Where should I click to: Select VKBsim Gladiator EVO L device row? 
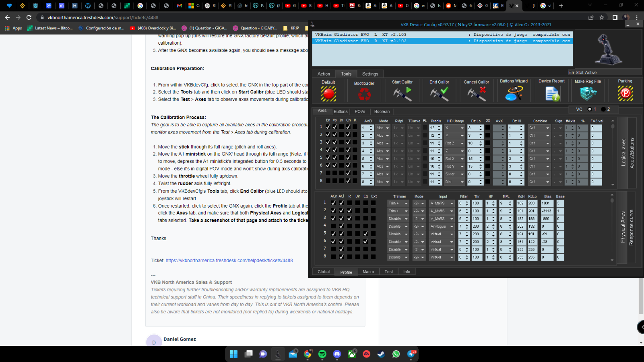442,35
